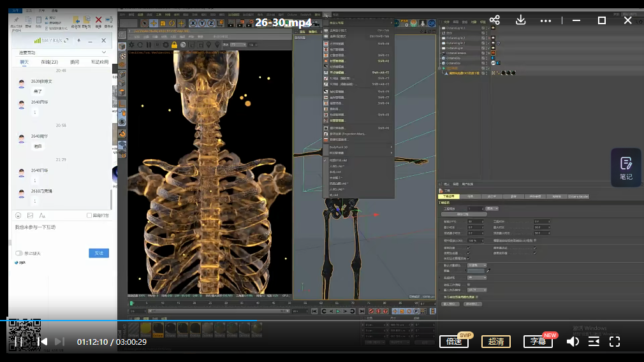
Task: Skip to the next video
Action: coord(59,342)
